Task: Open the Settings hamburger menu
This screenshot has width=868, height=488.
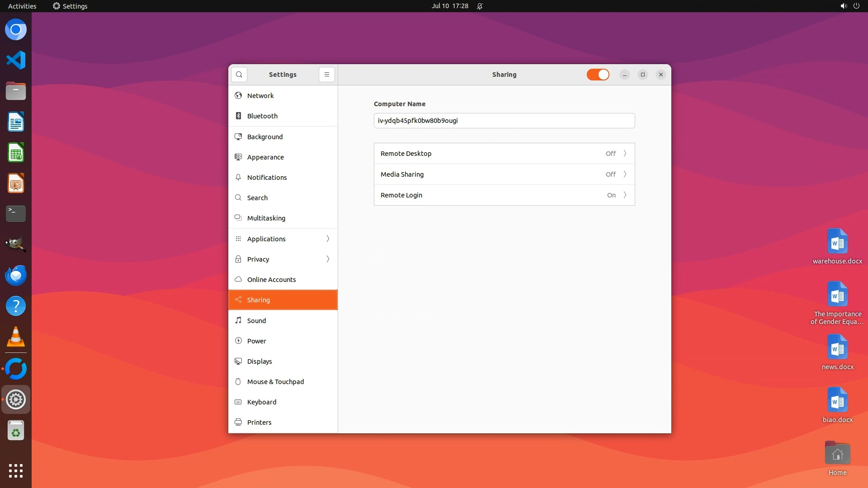Action: point(326,75)
